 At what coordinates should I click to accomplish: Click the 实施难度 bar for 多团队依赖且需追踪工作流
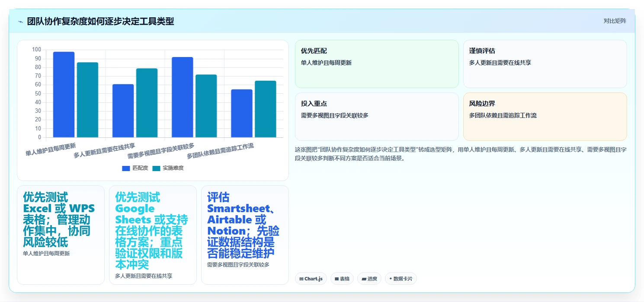(266, 109)
